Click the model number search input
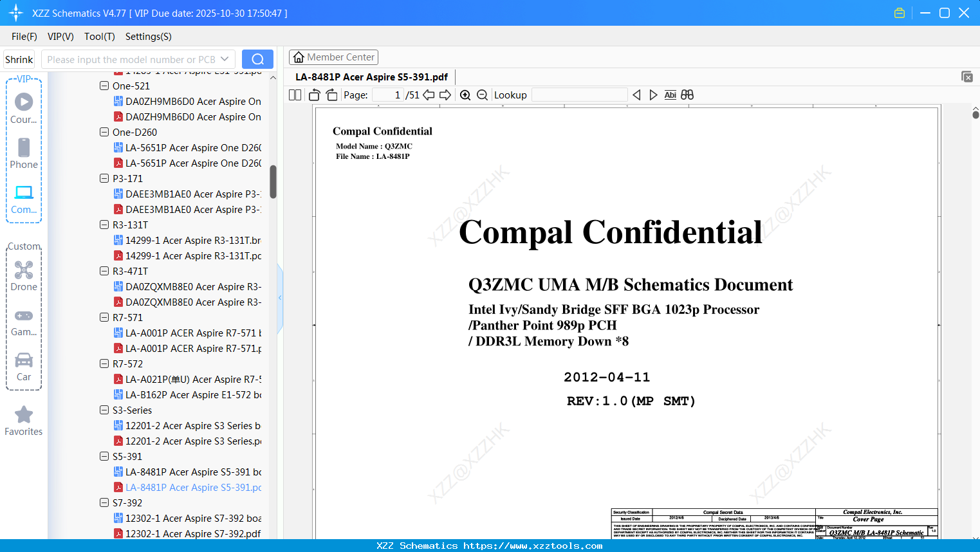This screenshot has height=552, width=980. pos(131,59)
